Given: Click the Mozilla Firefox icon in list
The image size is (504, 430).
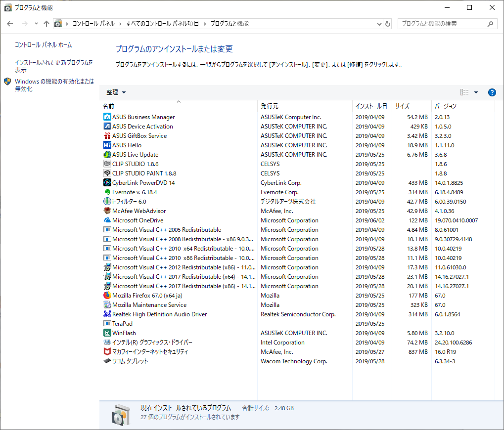Looking at the screenshot, I should (107, 296).
